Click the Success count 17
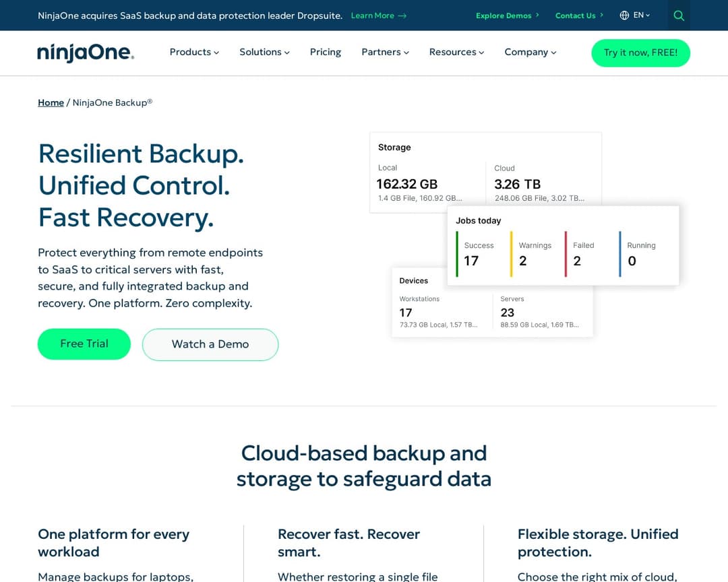 [471, 261]
